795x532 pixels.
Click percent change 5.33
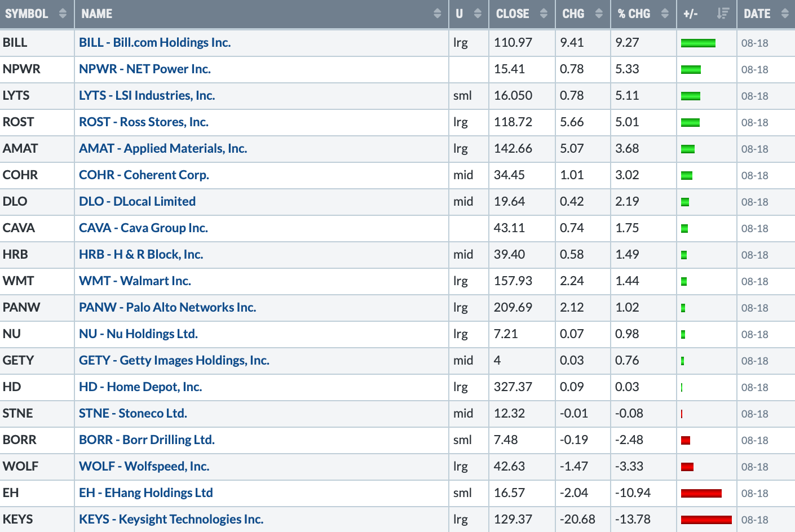627,69
